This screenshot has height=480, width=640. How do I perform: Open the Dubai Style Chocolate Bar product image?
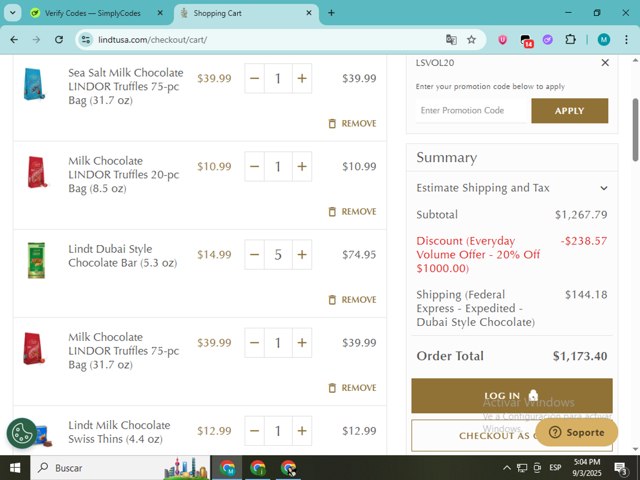tap(36, 260)
